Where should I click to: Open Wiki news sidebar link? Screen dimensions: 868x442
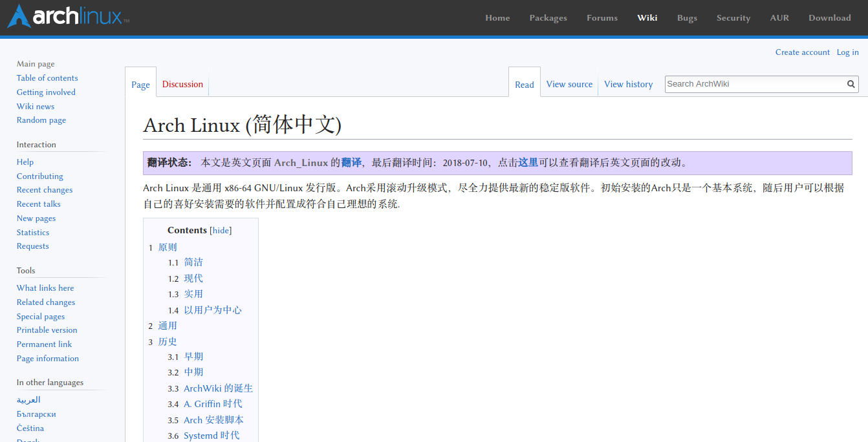(36, 107)
